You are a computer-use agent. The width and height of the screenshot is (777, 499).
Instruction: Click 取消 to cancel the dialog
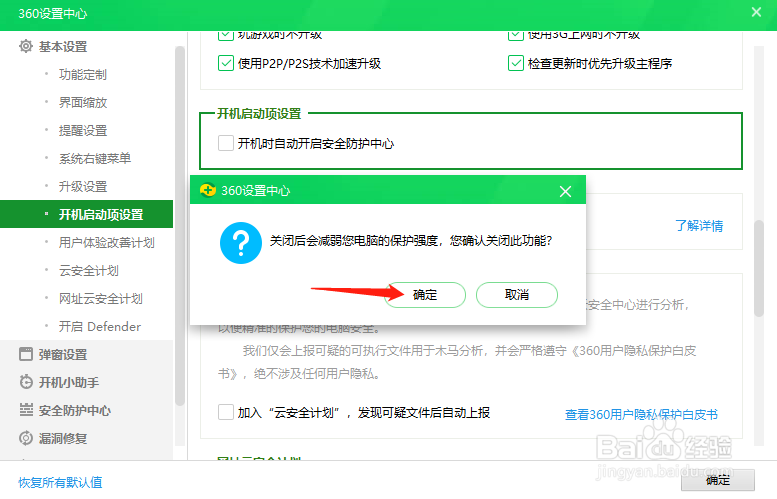tap(517, 295)
